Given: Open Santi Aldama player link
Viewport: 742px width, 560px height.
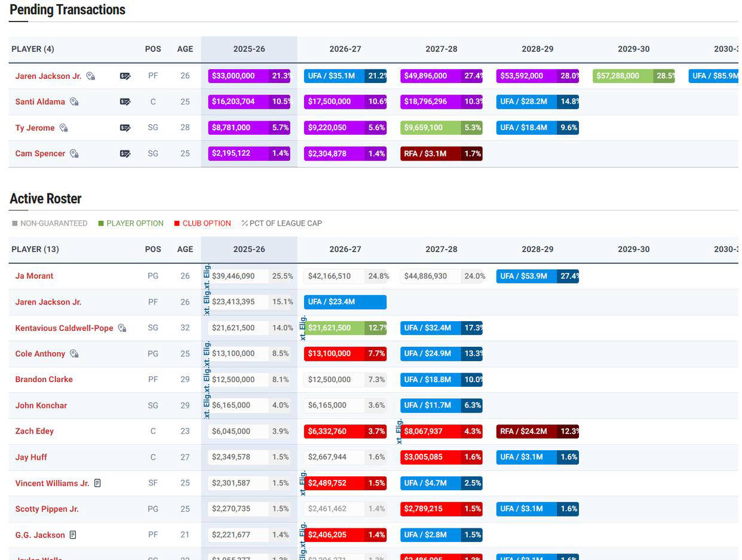Looking at the screenshot, I should [40, 101].
